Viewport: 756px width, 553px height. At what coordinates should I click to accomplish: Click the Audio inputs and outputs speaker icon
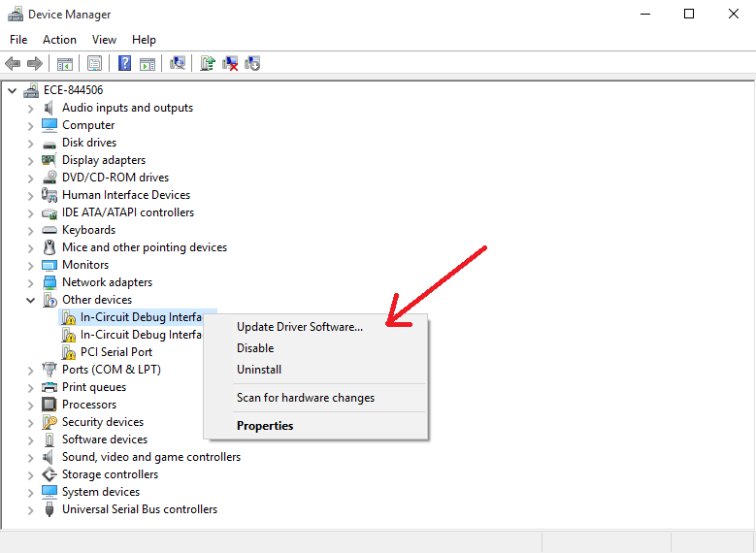49,108
